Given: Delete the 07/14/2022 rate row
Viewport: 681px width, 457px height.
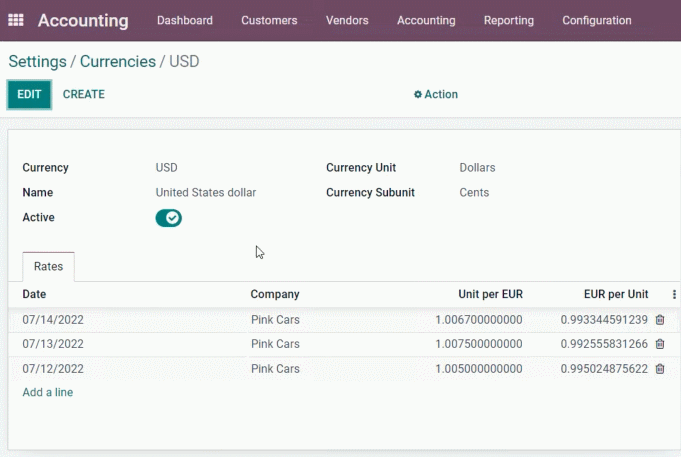Looking at the screenshot, I should pyautogui.click(x=660, y=320).
